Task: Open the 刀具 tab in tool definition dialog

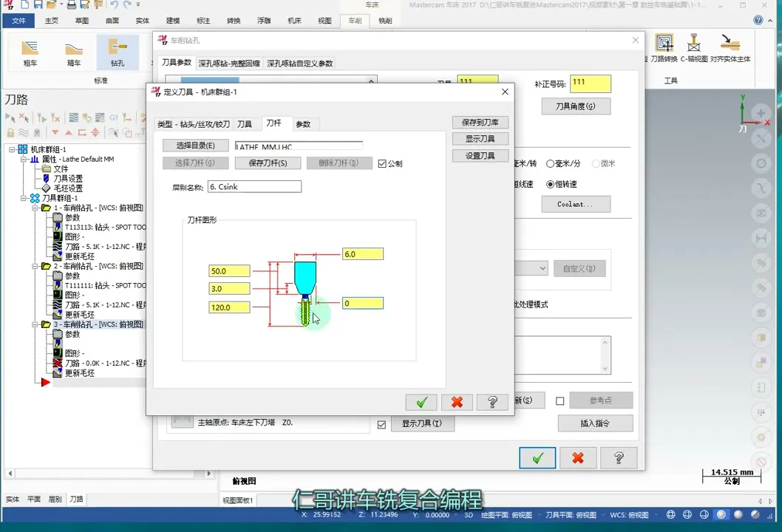Action: [245, 124]
